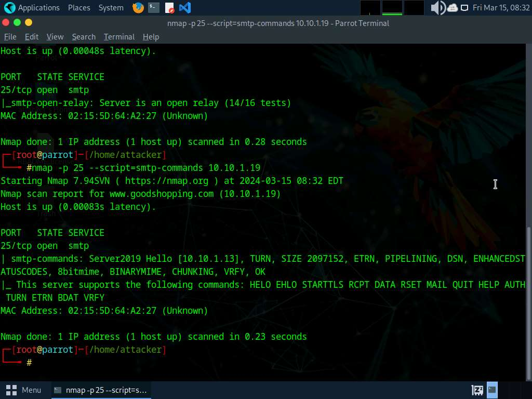Open the CPU system monitor graph
Viewport: 532px width, 399px height.
pyautogui.click(x=370, y=8)
